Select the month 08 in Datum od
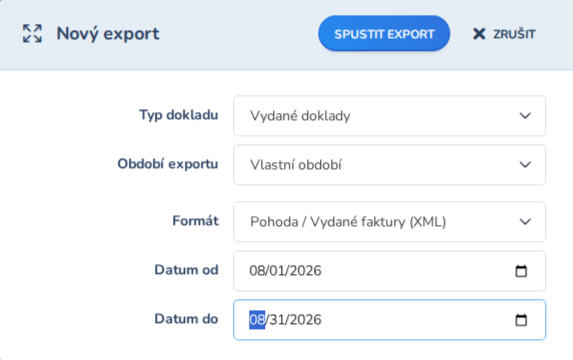This screenshot has height=360, width=573. point(257,271)
